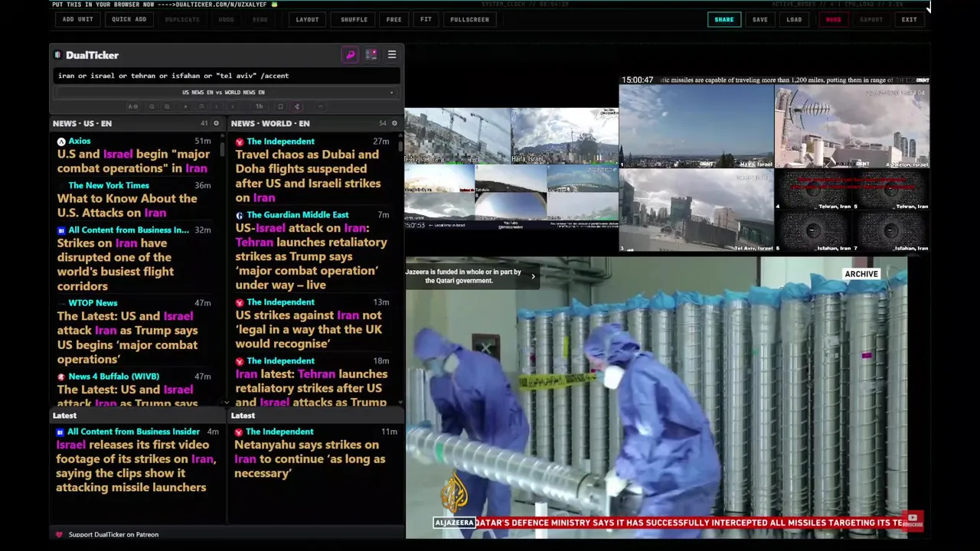Click ADD UNIT in top toolbar
This screenshot has width=980, height=551.
pyautogui.click(x=78, y=19)
